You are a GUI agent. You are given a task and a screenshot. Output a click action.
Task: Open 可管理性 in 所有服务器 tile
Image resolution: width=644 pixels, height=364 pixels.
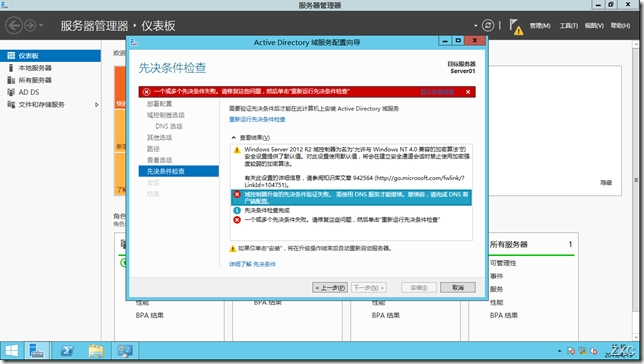point(503,263)
